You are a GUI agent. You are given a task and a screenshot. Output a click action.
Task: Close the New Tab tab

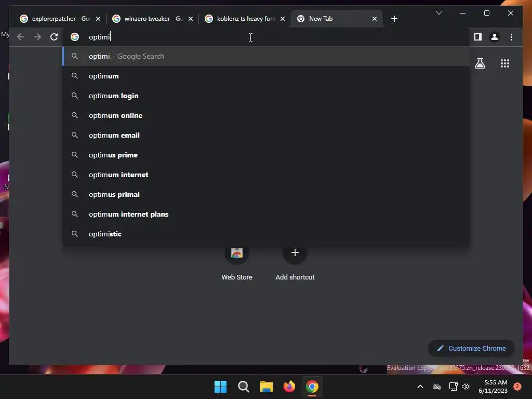[x=374, y=19]
